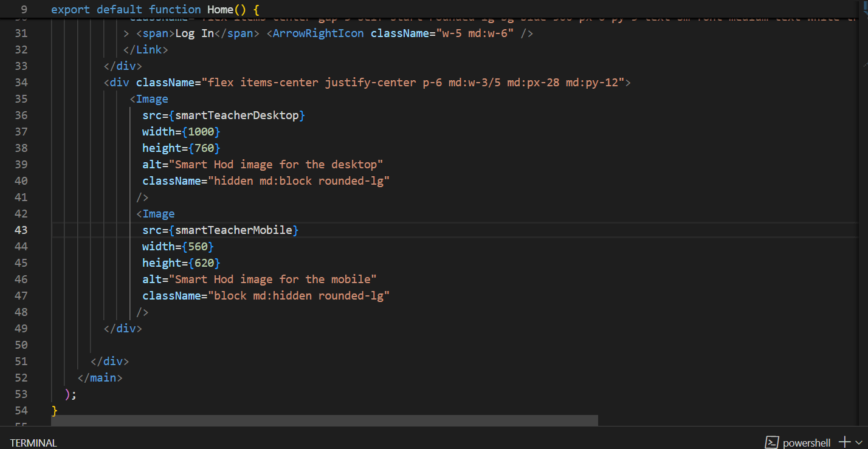This screenshot has height=449, width=868.
Task: Click the width value 560 on line 44
Action: tap(198, 247)
